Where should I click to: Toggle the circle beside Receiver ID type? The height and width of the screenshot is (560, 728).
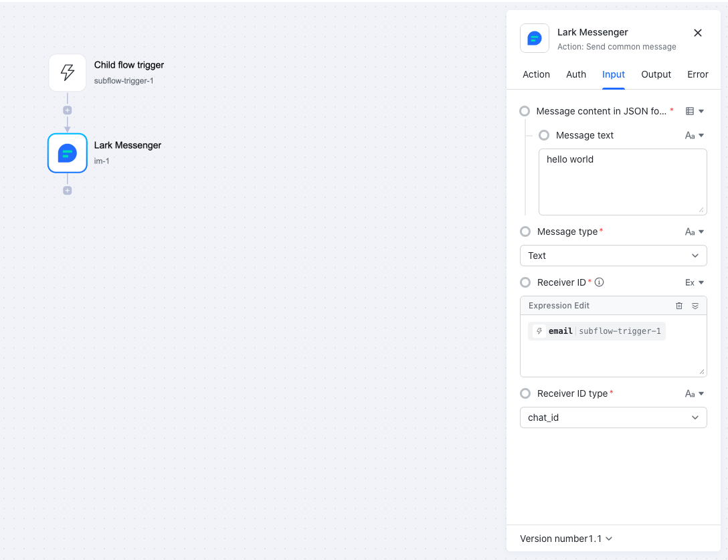point(525,393)
